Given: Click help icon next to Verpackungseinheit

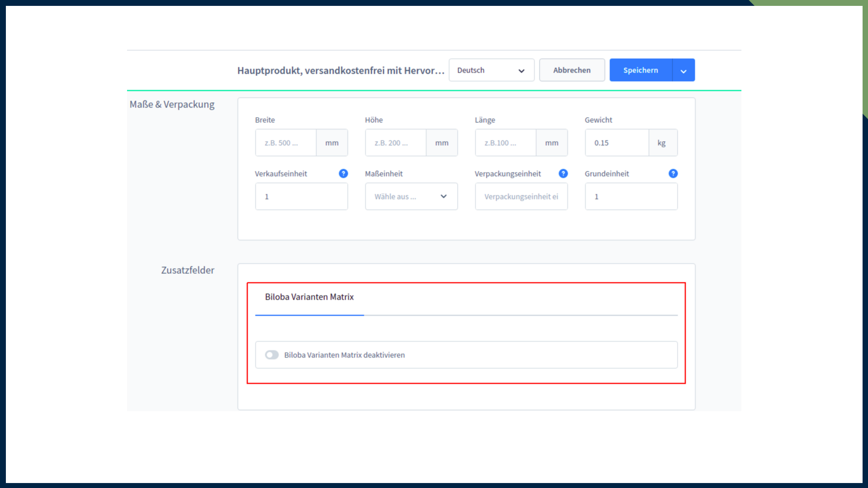Looking at the screenshot, I should [563, 174].
